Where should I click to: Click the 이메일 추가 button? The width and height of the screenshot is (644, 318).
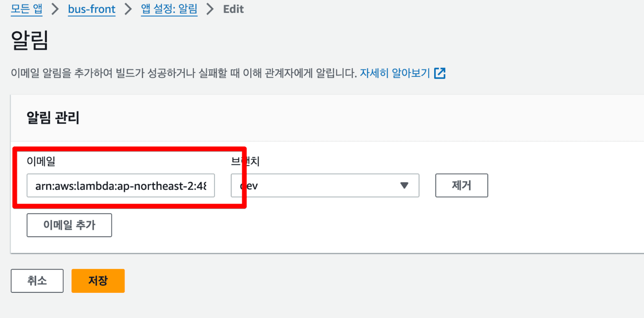coord(69,225)
